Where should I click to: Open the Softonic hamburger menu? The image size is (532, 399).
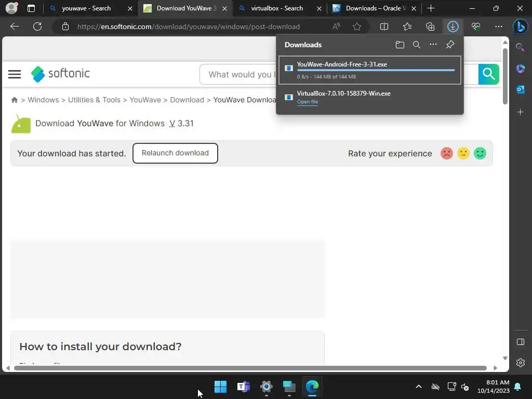pyautogui.click(x=15, y=74)
